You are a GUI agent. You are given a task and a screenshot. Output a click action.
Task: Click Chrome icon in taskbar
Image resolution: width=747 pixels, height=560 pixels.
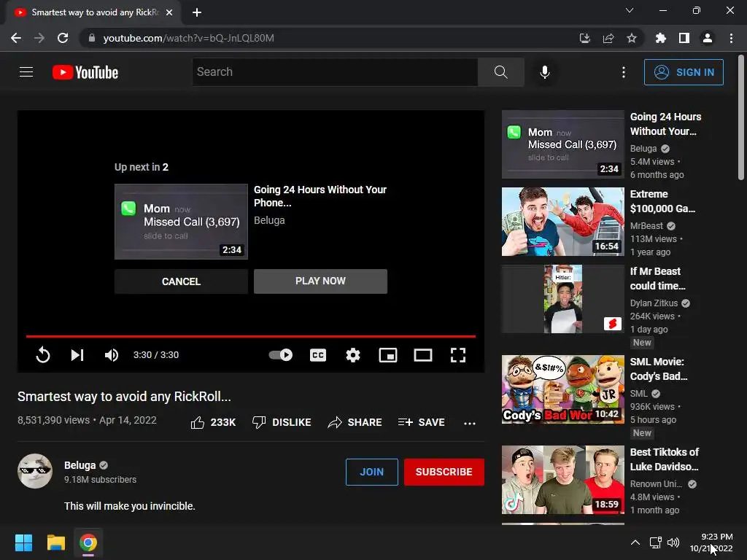88,542
